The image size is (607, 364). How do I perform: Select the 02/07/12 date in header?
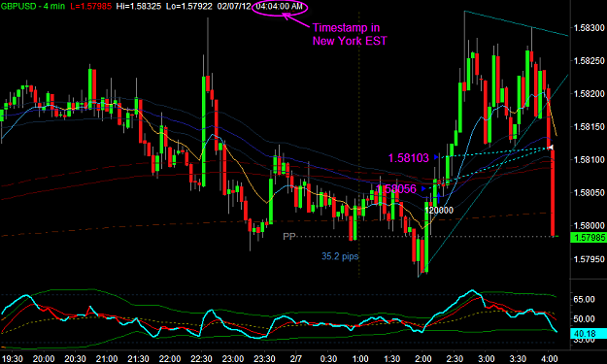(234, 6)
